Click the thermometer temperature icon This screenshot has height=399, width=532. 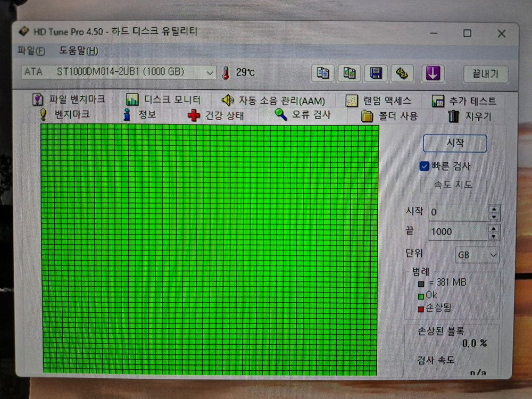coord(226,72)
